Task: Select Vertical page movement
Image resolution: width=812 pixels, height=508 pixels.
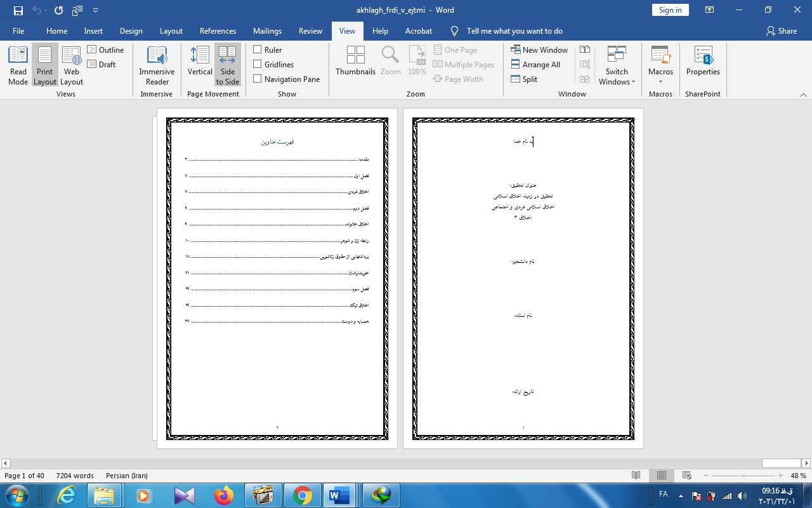Action: [x=200, y=65]
